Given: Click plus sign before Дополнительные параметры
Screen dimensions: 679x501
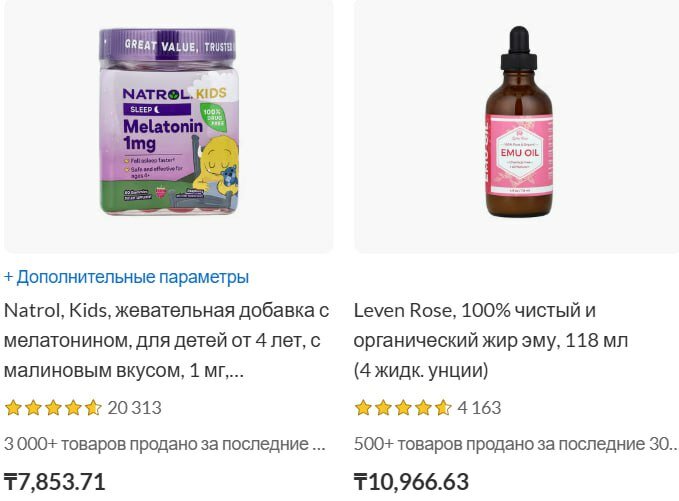Looking at the screenshot, I should click(x=8, y=277).
